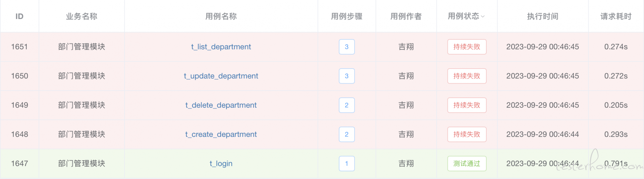Open the t_create_department test case link

[221, 134]
